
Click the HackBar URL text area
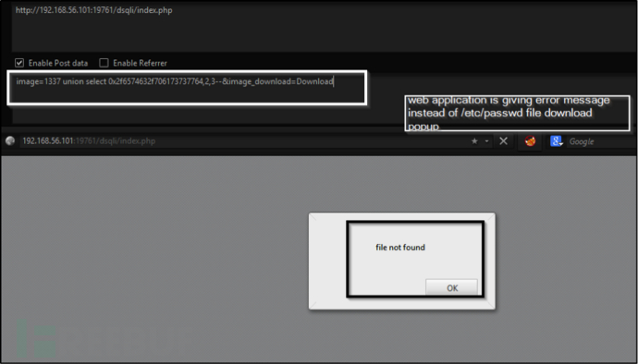click(x=324, y=27)
